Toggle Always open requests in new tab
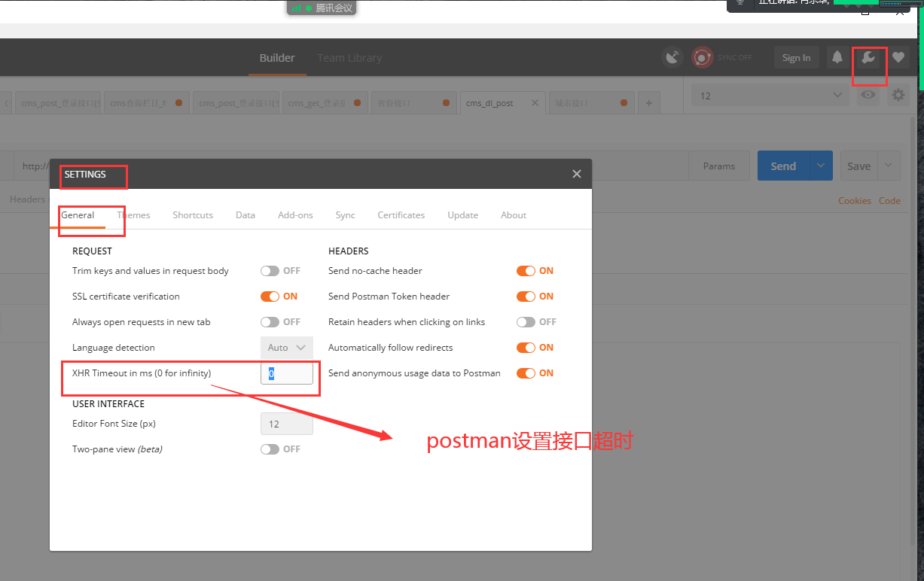 [x=270, y=322]
